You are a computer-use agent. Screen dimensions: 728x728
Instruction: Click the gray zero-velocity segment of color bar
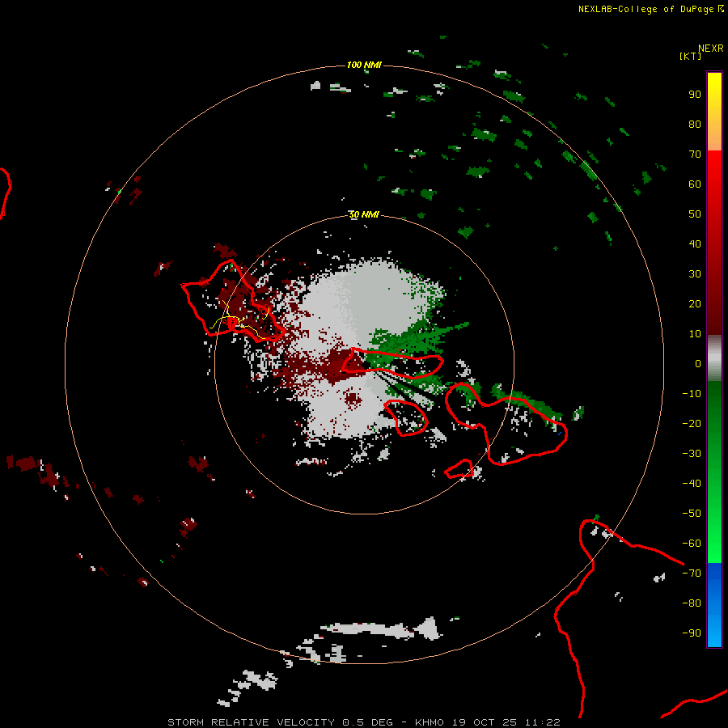(x=714, y=358)
